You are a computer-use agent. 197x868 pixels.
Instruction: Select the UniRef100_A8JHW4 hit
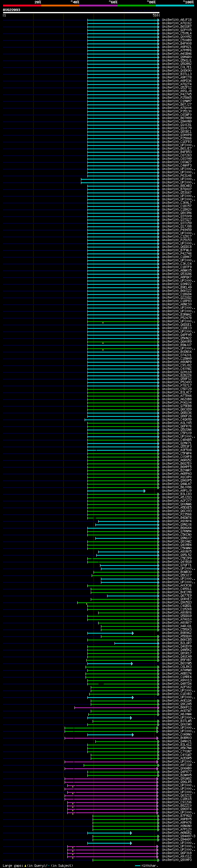(177, 714)
